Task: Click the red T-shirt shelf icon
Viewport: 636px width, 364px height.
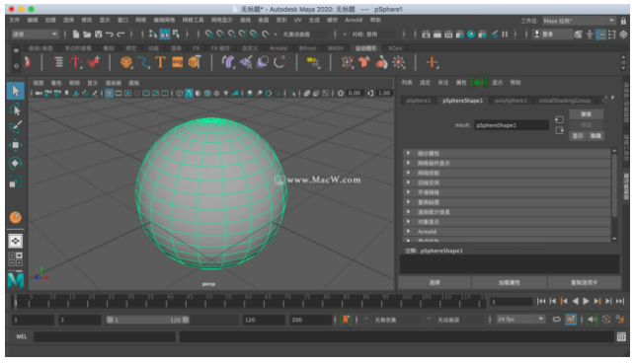Action: pyautogui.click(x=363, y=62)
